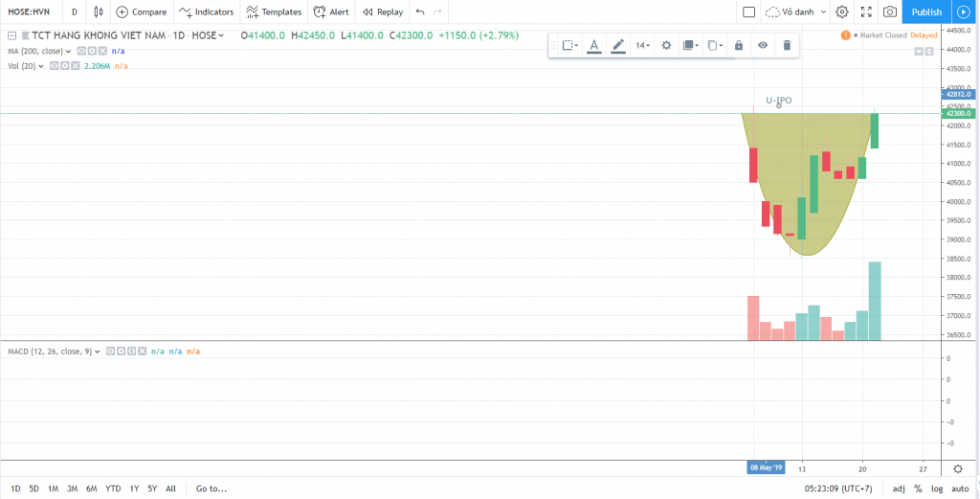Screen dimensions: 980x499
Task: Toggle visibility of the MACD indicator
Action: click(110, 352)
